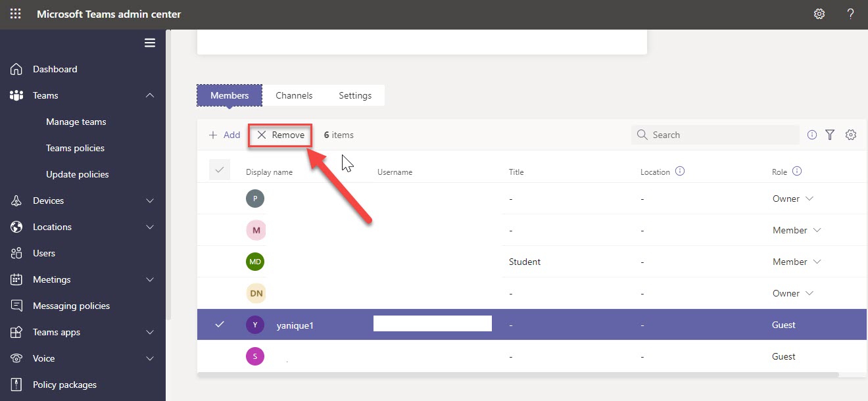Open Manage teams in sidebar

76,122
